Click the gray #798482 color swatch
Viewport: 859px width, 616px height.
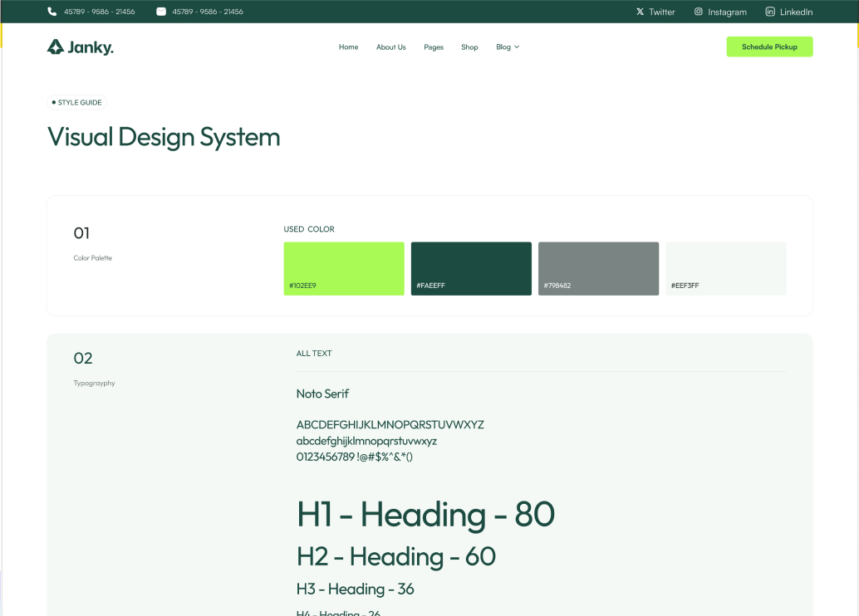tap(598, 268)
